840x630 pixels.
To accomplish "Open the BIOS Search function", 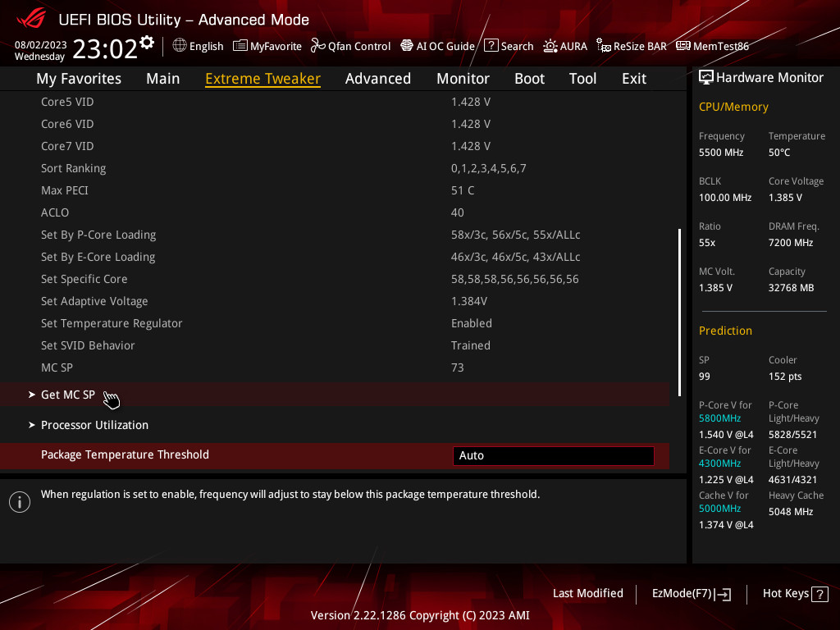I will (509, 46).
